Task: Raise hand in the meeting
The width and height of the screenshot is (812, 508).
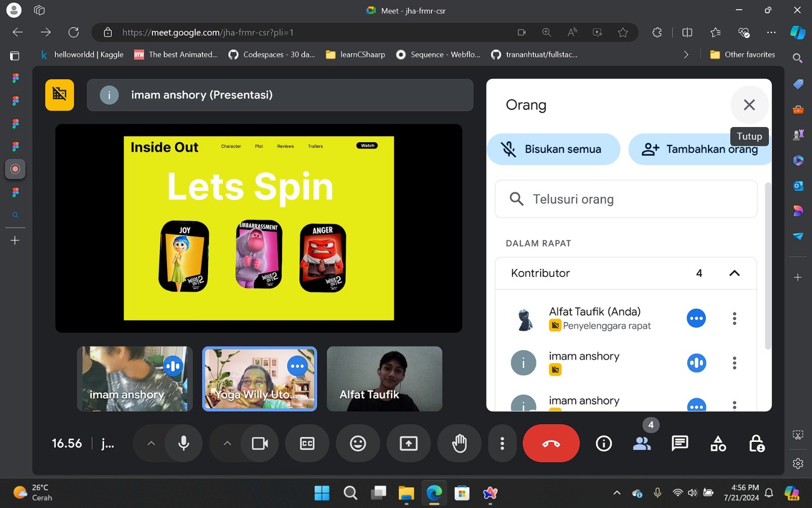Action: (x=459, y=443)
